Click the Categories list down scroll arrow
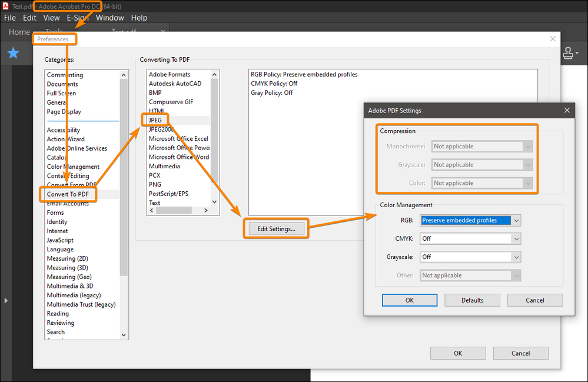The height and width of the screenshot is (382, 588). pyautogui.click(x=124, y=335)
